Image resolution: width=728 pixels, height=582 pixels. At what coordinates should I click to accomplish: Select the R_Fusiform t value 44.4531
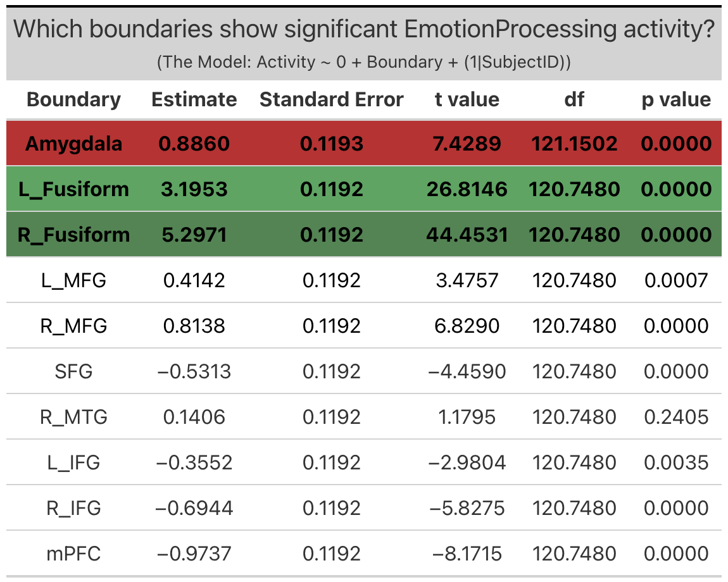tap(467, 235)
